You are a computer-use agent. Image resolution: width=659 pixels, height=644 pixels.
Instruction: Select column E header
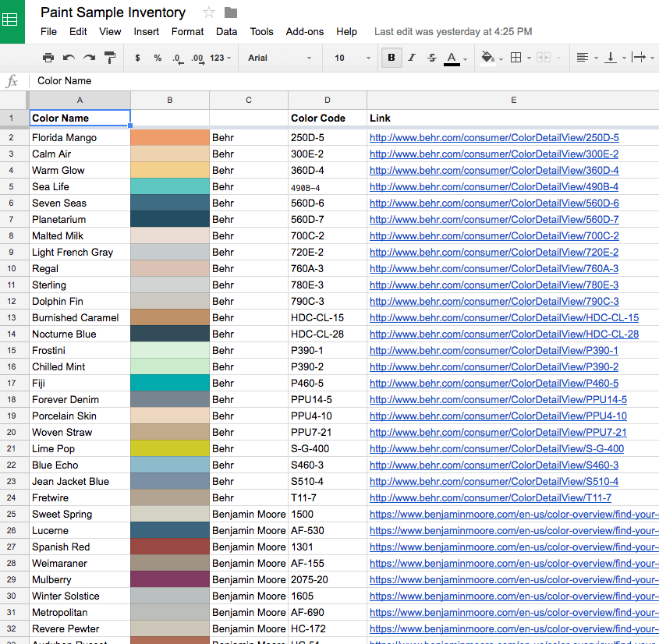[x=513, y=101]
